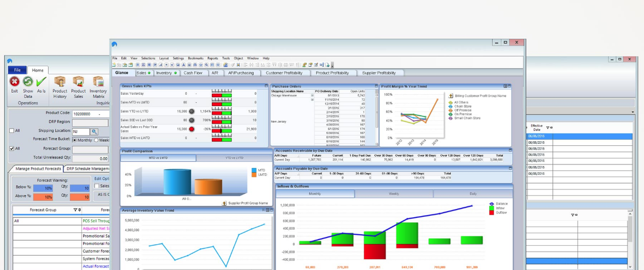Collapse the 11/15/2014 group expander in Purchase Orders
The height and width of the screenshot is (270, 644).
pos(312,100)
